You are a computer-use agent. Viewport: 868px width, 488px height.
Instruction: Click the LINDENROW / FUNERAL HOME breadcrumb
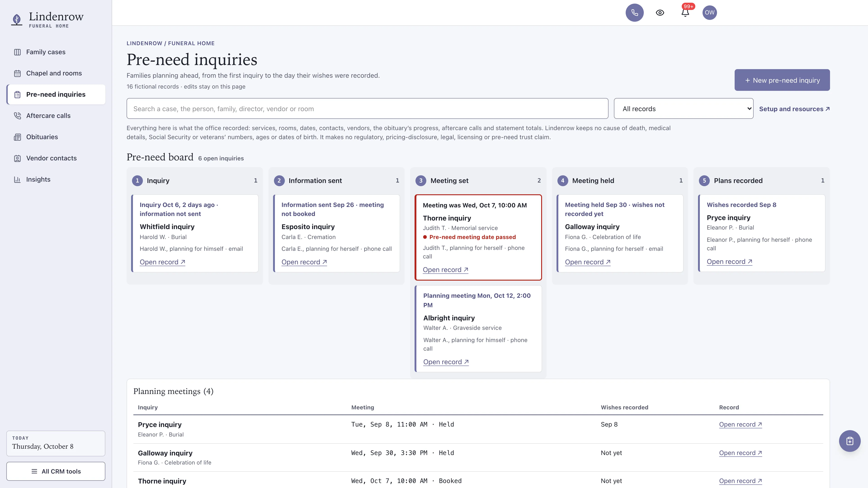170,43
